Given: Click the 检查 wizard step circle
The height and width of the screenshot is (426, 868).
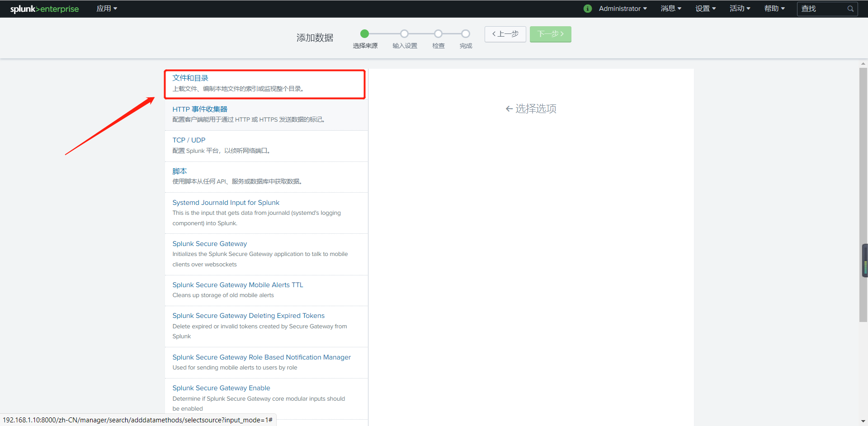Looking at the screenshot, I should [438, 33].
